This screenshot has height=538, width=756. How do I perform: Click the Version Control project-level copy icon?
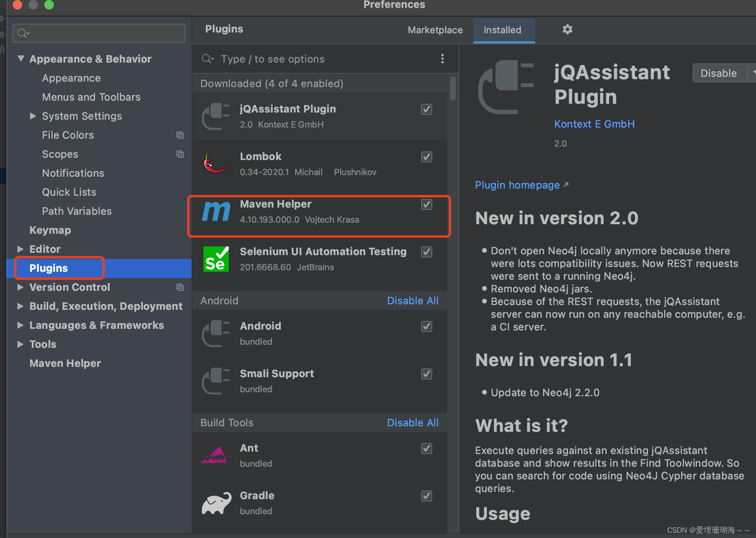coord(180,287)
